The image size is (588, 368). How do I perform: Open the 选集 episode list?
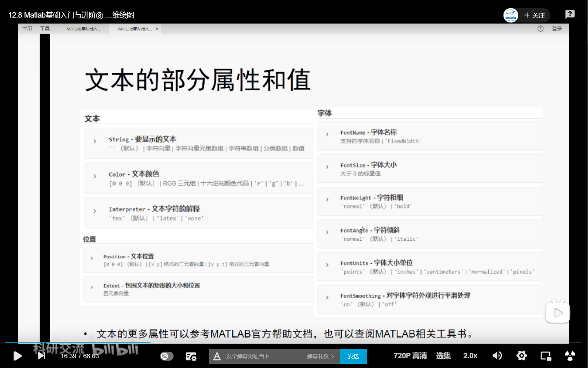(x=443, y=356)
